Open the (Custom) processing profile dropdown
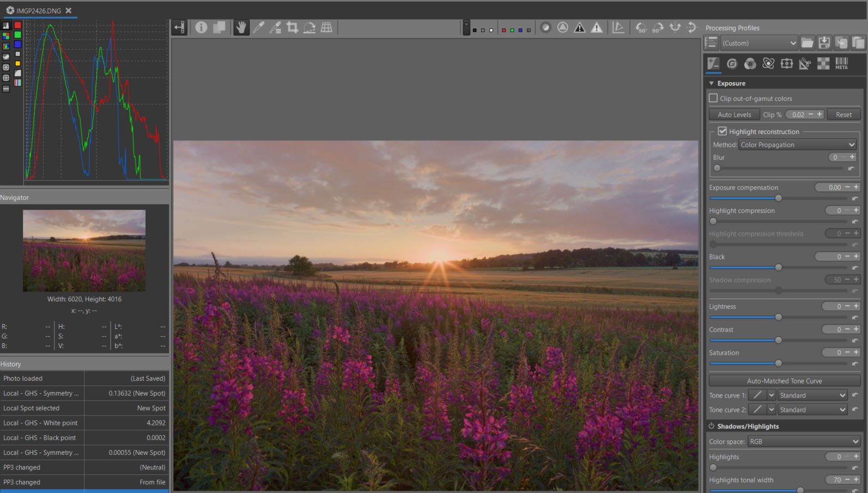The height and width of the screenshot is (493, 868). click(x=759, y=43)
